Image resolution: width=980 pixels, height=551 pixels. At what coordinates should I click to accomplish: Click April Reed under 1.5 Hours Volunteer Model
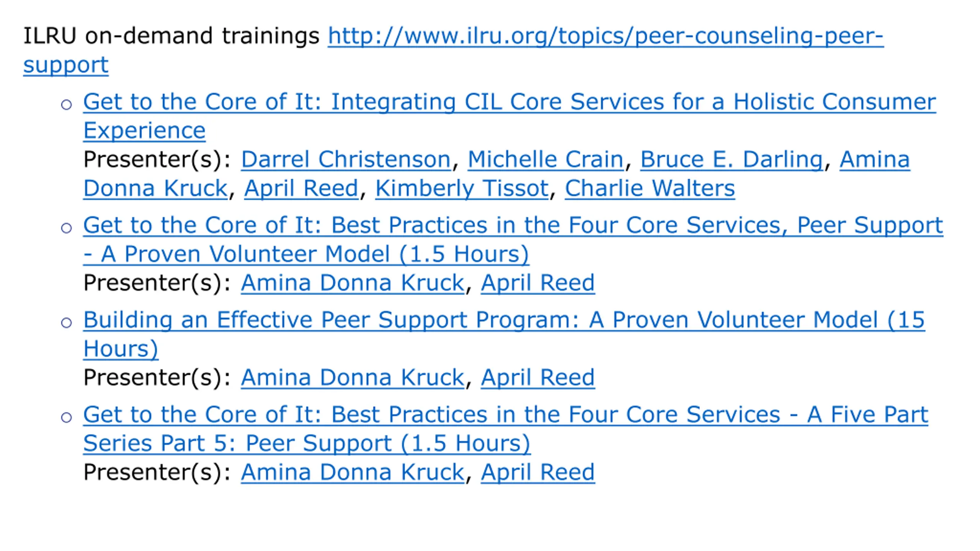pyautogui.click(x=537, y=284)
